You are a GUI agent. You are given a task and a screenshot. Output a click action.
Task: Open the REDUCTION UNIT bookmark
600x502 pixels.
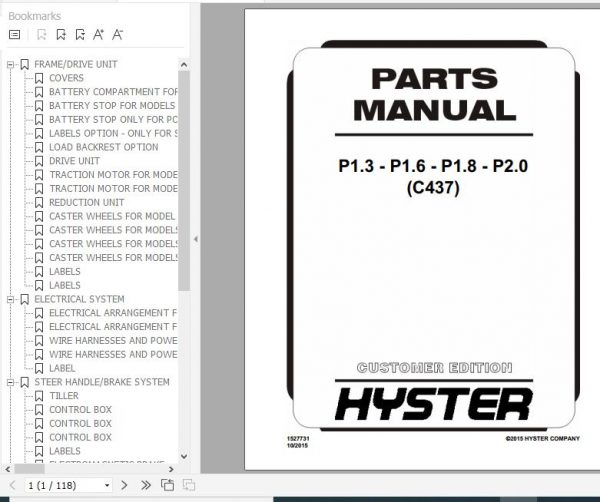(86, 202)
